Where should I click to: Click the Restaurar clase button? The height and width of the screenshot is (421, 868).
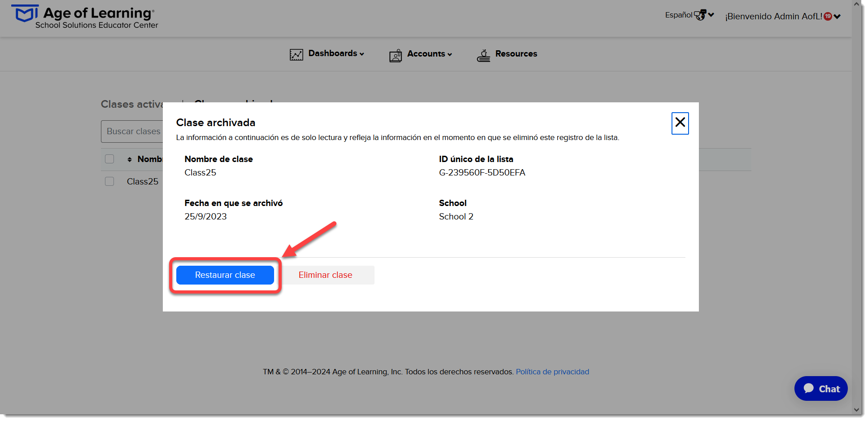225,275
